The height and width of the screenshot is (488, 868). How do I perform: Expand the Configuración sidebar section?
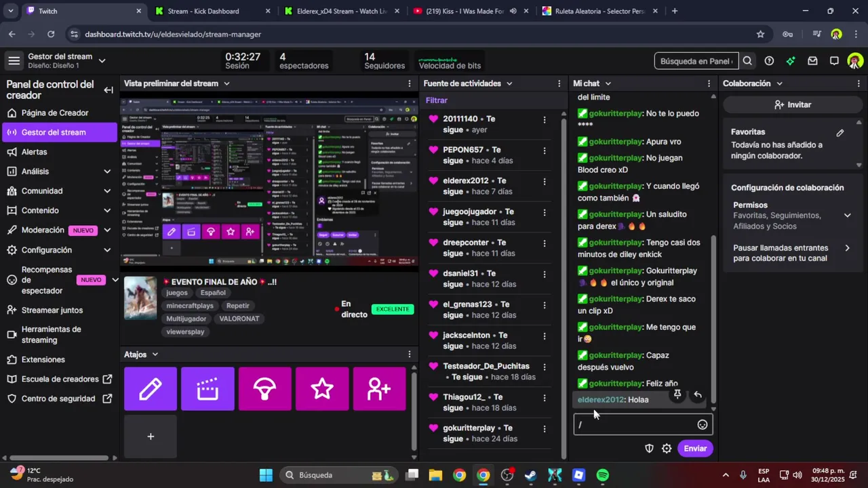click(x=107, y=250)
